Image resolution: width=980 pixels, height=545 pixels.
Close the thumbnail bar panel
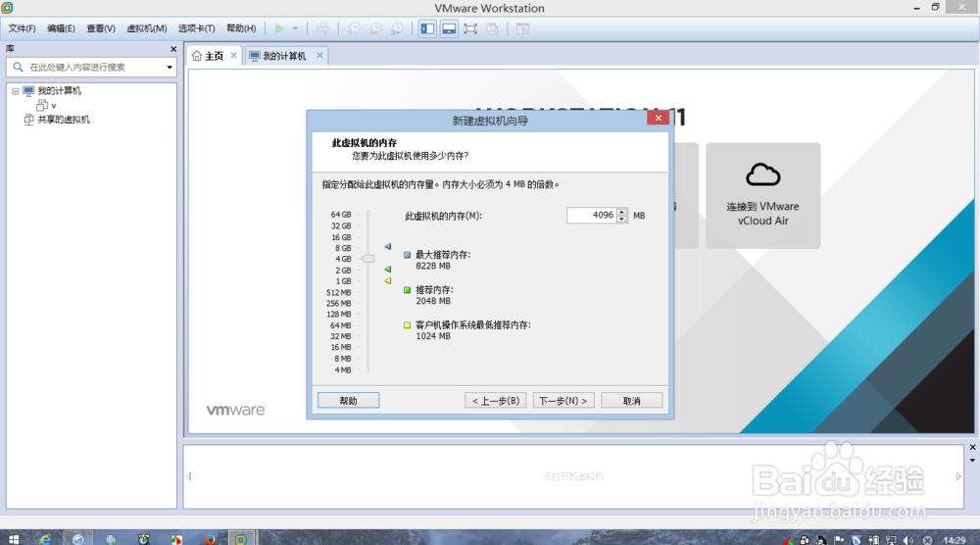coord(972,448)
